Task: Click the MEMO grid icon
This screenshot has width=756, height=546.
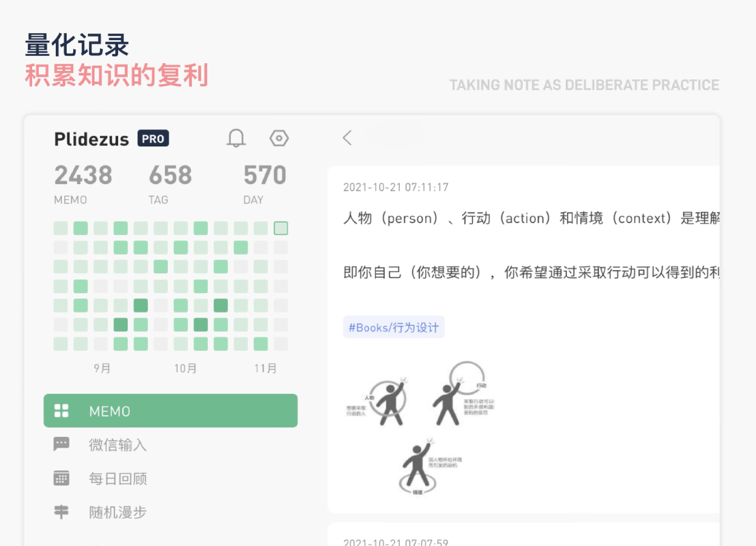Action: (x=61, y=411)
